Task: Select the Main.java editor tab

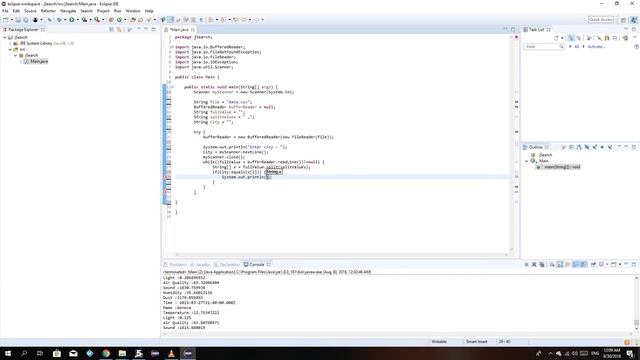Action: click(x=179, y=29)
